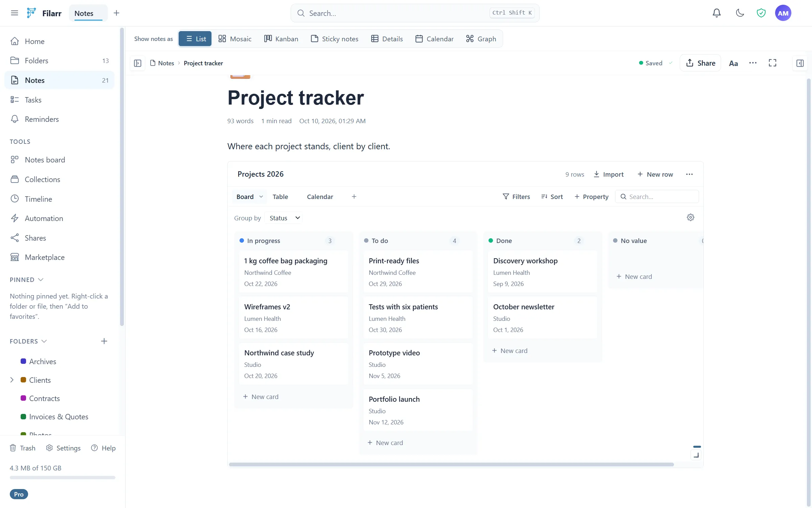Open Help

[x=104, y=448]
